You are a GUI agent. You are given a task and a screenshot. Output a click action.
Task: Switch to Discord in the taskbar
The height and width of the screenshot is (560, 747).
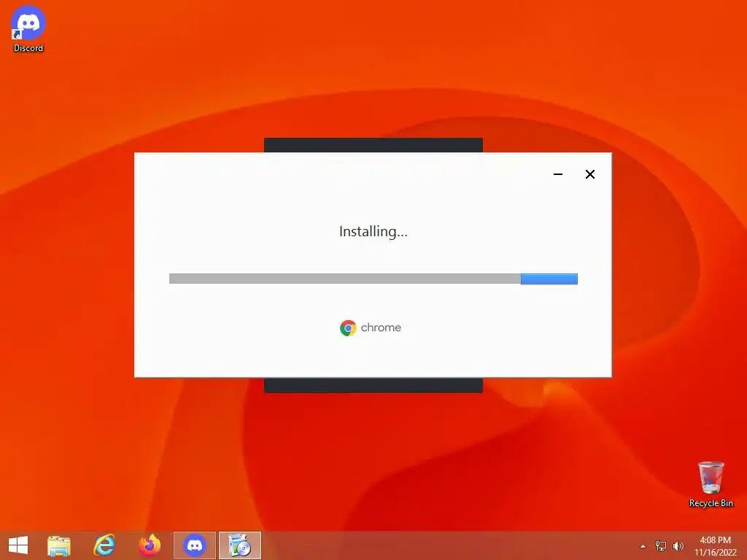point(194,545)
